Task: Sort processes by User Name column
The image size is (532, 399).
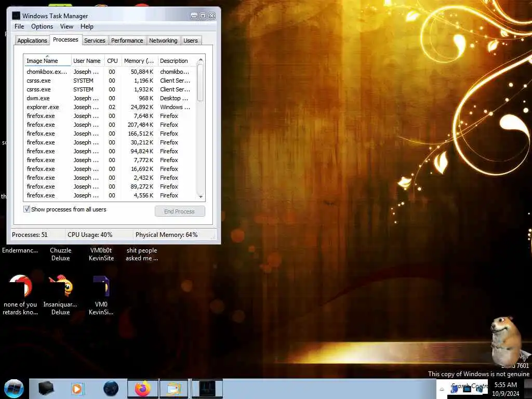Action: 87,61
